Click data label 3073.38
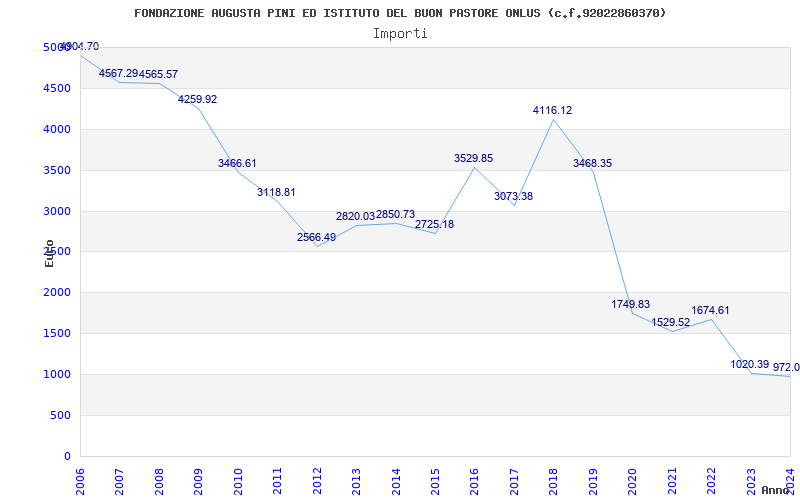Screen dimensions: 800x500 (x=513, y=196)
